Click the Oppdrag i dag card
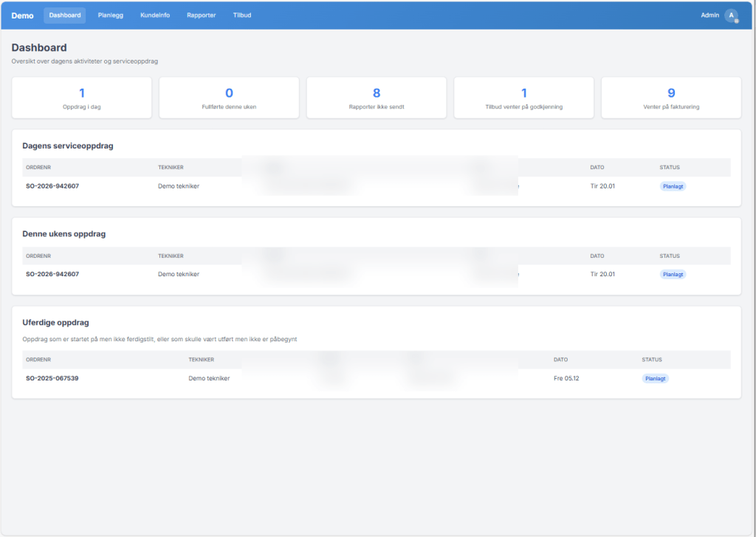Viewport: 756px width, 537px height. (82, 98)
